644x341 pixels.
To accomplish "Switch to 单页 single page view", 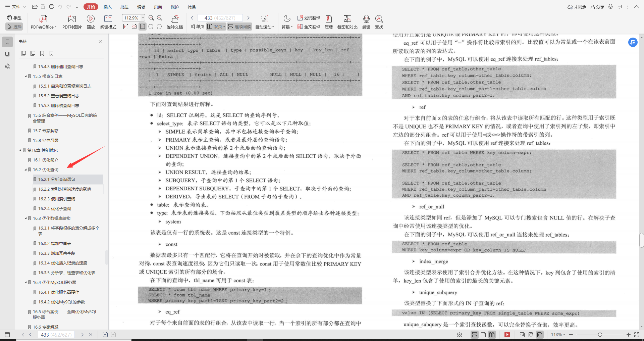I will click(197, 27).
